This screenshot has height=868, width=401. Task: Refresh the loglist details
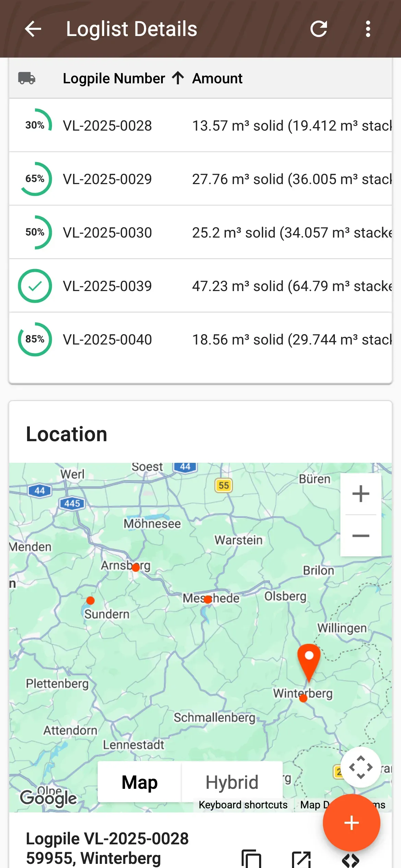pos(319,29)
